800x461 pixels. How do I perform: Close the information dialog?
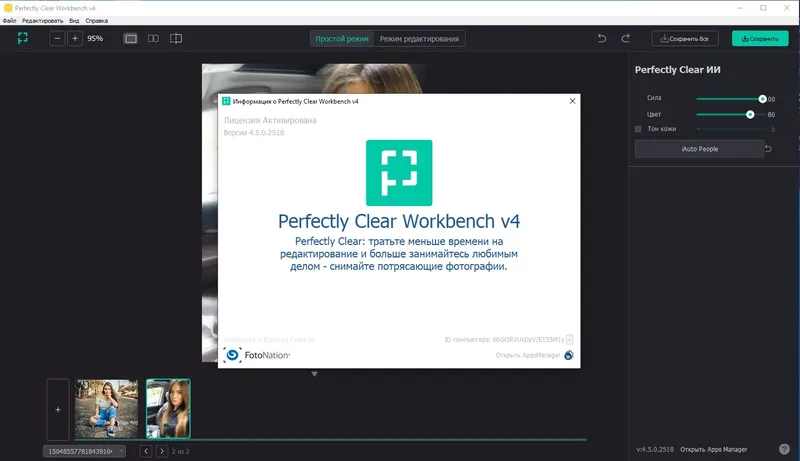(x=572, y=101)
